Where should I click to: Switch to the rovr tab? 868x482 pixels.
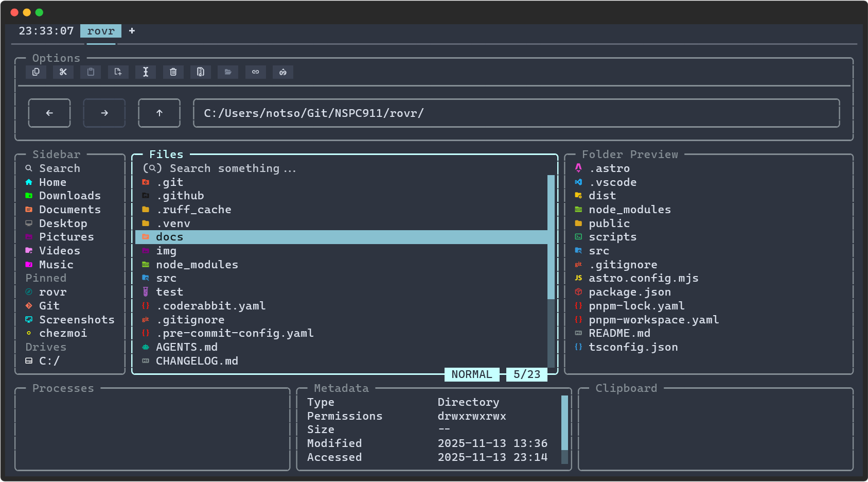(x=100, y=31)
